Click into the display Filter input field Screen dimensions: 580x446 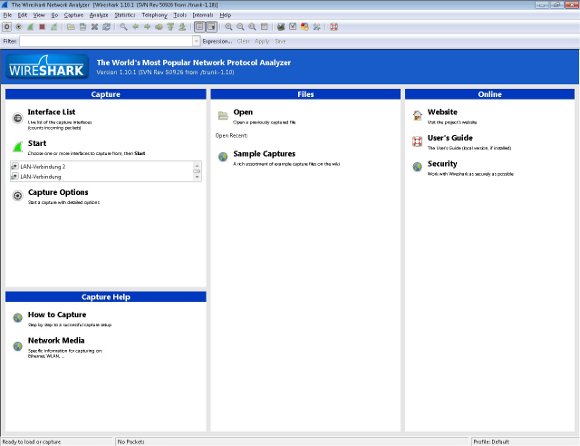tap(106, 41)
